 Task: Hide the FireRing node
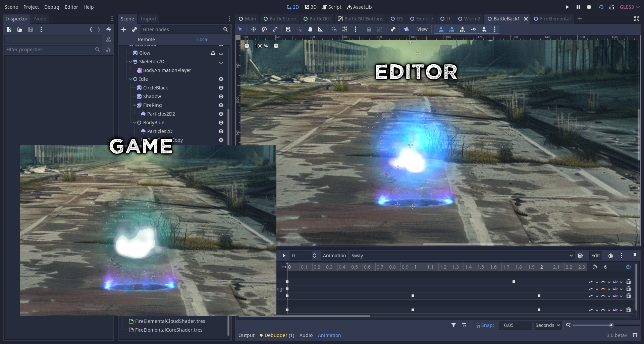[x=221, y=105]
